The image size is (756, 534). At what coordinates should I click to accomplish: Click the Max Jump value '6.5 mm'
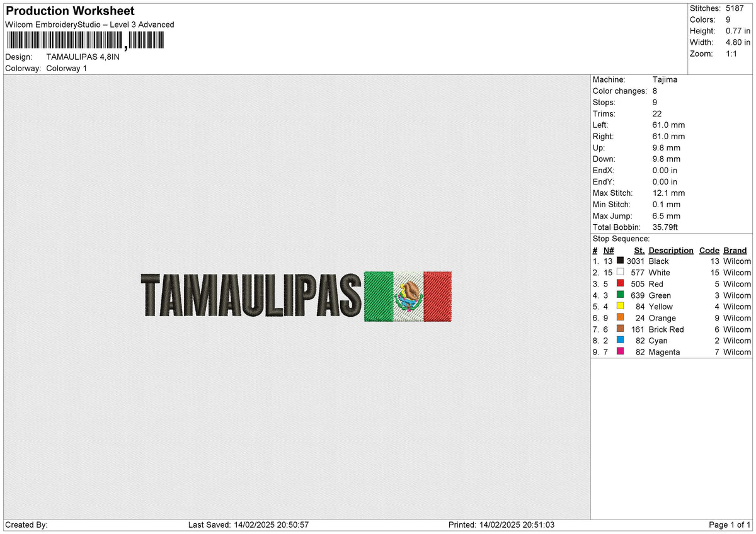(667, 215)
